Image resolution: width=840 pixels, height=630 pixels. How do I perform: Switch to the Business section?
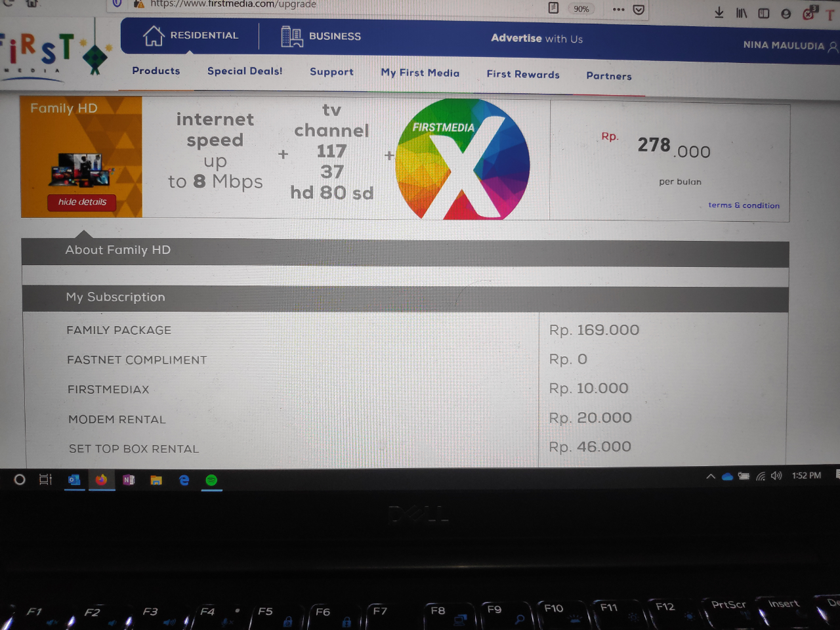pos(321,36)
